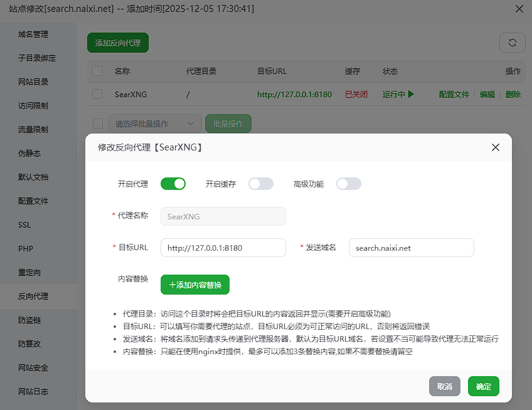Select 伪静态 from the left menu
Viewport: 532px width, 410px height.
[x=29, y=153]
